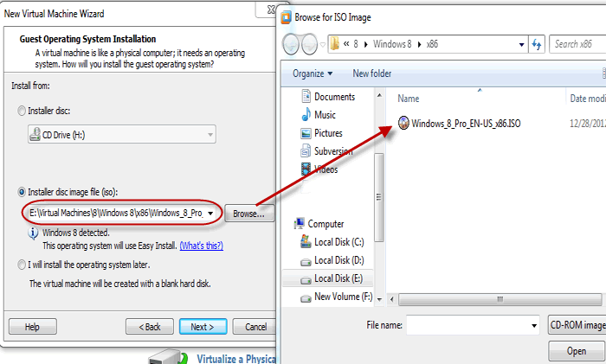Select the Installer disc radio button
The height and width of the screenshot is (364, 606).
(x=22, y=112)
